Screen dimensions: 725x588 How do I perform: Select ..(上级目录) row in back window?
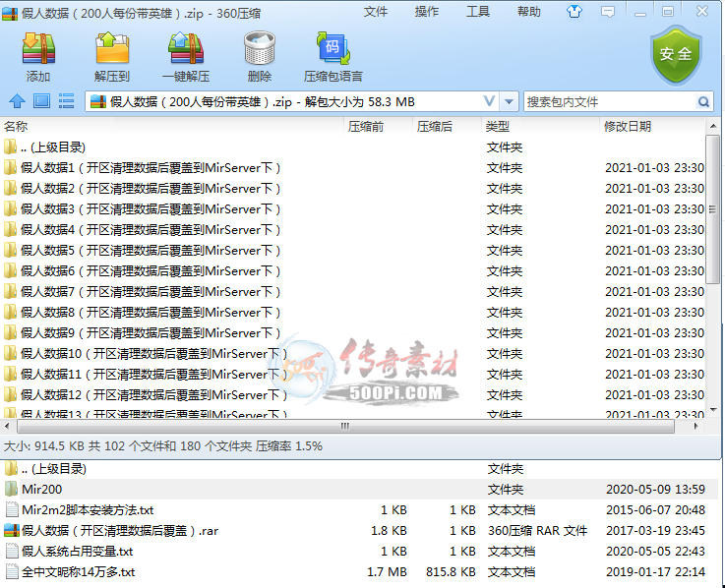point(361,469)
